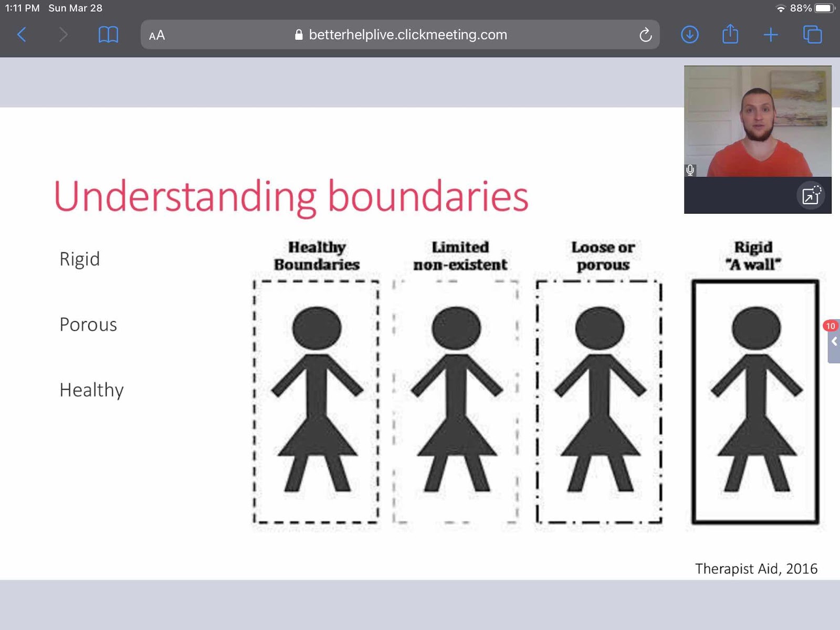
Task: Open Safari bookmarks book icon
Action: [108, 35]
